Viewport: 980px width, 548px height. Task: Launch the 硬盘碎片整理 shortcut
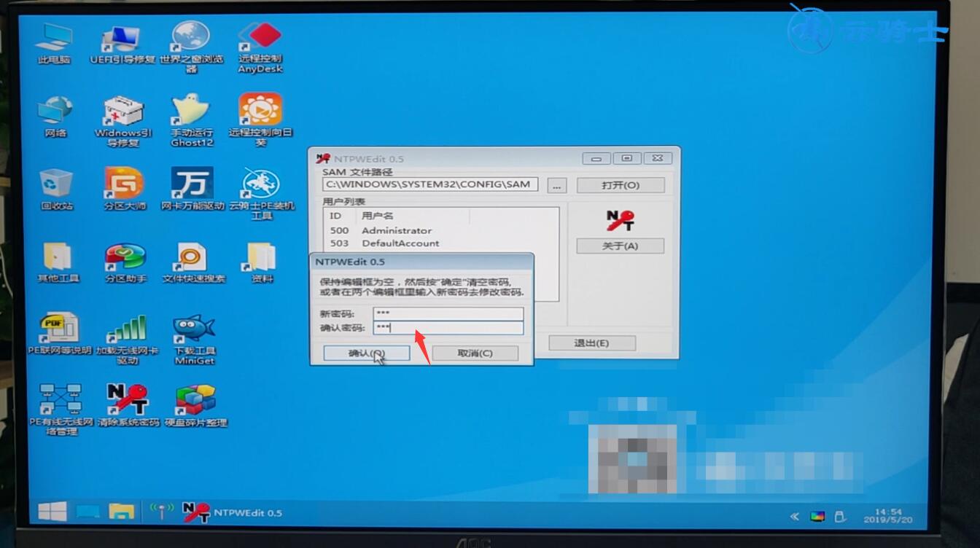[195, 406]
